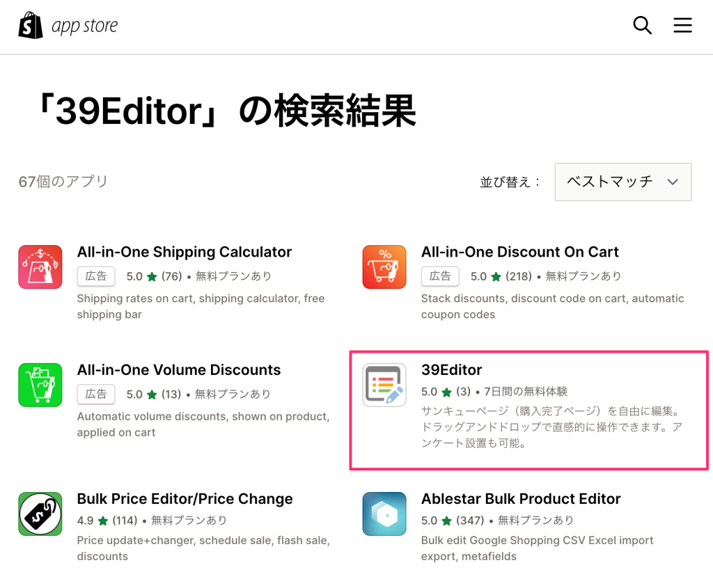This screenshot has width=713, height=588.
Task: Open the hamburger navigation menu
Action: pos(682,25)
